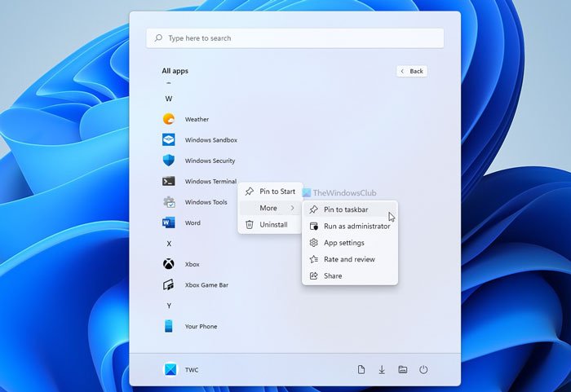Open File Explorer icon in footer

tap(403, 370)
